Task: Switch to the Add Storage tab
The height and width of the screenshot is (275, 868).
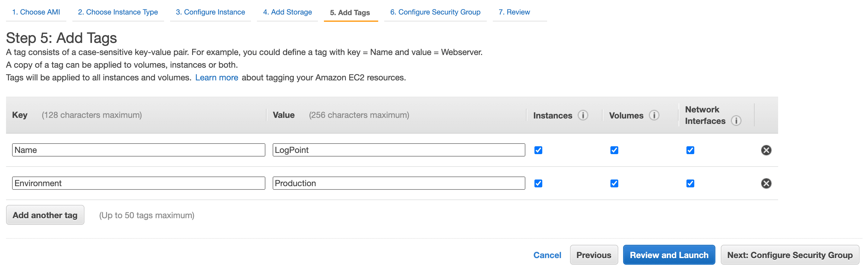Action: pos(287,12)
